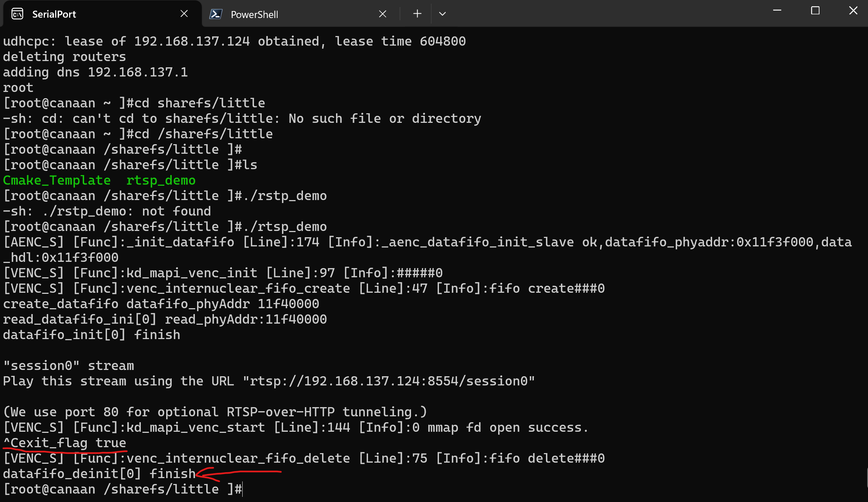Click the green Cmake_Template directory name
This screenshot has width=868, height=502.
(57, 180)
